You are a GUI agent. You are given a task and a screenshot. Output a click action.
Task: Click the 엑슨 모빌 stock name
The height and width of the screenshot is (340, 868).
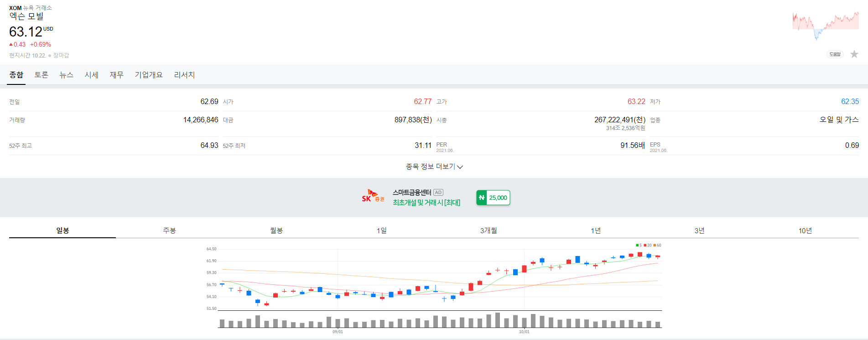click(x=26, y=16)
